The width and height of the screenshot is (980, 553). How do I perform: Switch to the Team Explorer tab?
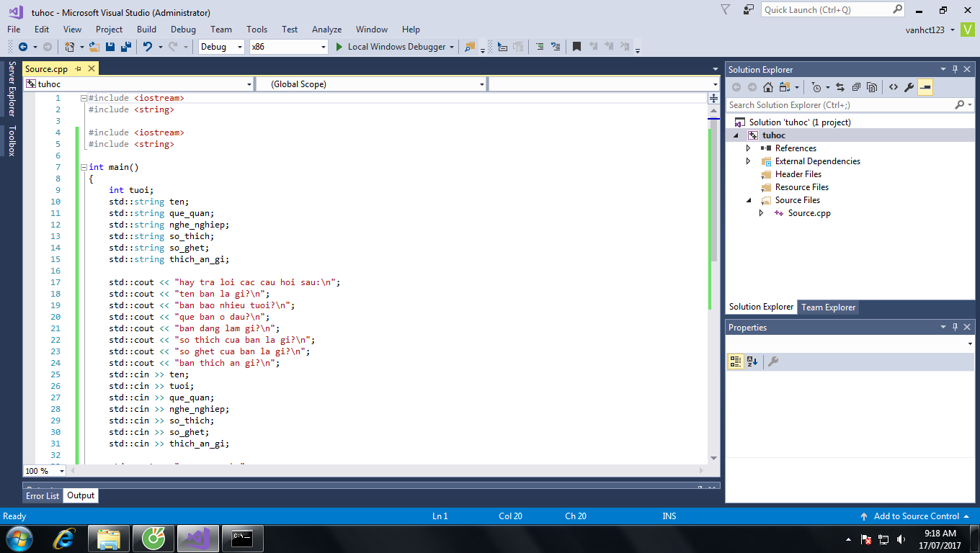point(829,307)
